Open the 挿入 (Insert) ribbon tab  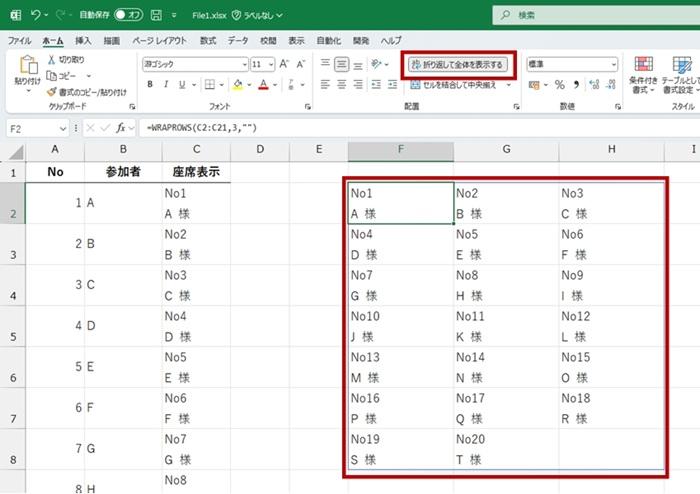click(83, 40)
